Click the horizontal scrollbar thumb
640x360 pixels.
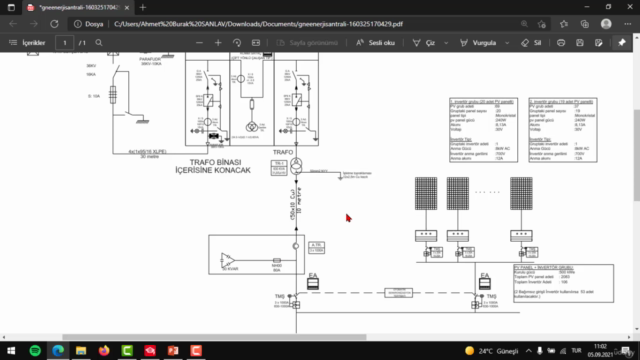214,337
